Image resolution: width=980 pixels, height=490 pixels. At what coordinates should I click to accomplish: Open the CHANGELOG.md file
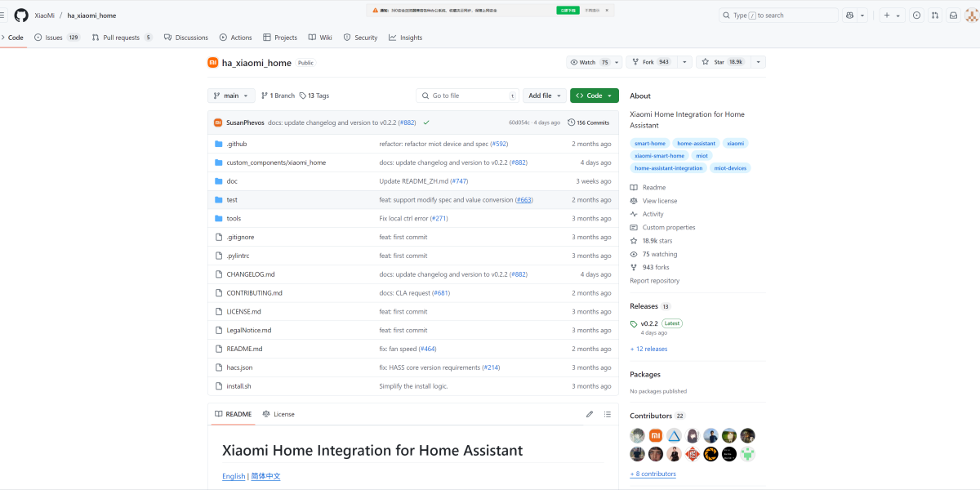pos(251,274)
